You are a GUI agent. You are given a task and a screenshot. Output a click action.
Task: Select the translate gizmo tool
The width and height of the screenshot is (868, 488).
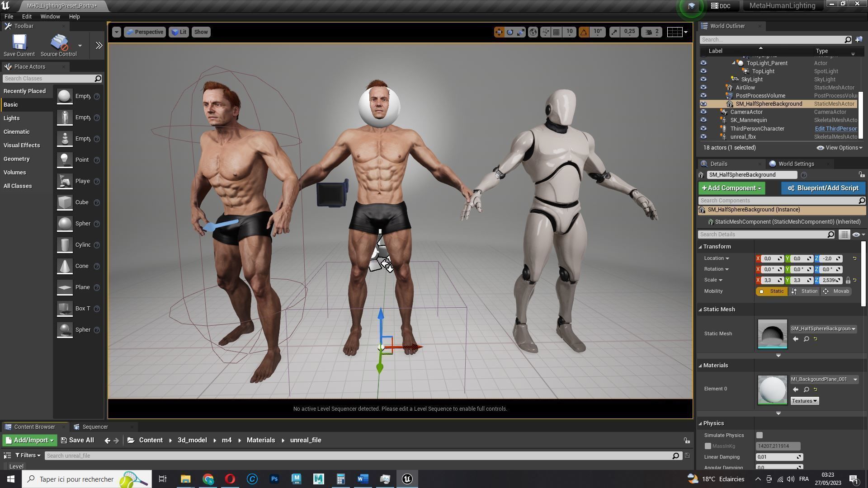click(499, 32)
